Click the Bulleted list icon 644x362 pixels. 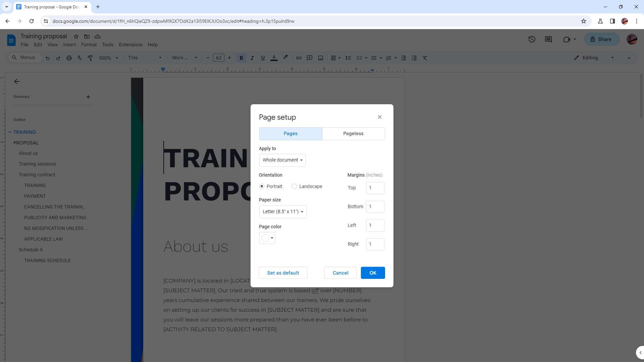coord(374,58)
